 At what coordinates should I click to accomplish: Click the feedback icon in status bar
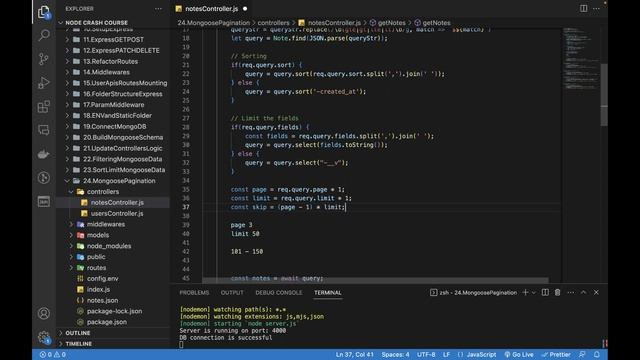pyautogui.click(x=582, y=354)
